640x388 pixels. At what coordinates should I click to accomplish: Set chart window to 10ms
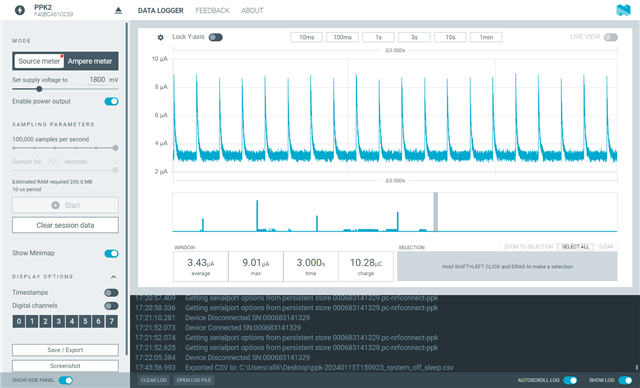[x=307, y=38]
